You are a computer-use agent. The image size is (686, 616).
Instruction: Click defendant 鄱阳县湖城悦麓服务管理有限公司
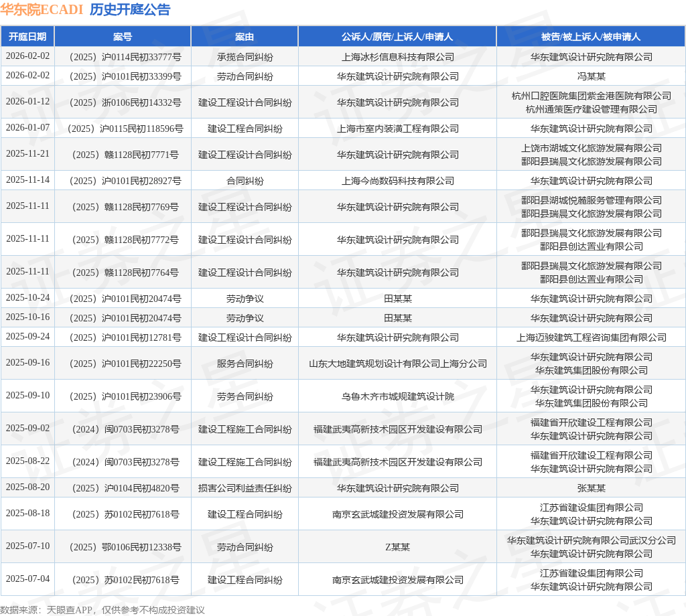(x=592, y=200)
